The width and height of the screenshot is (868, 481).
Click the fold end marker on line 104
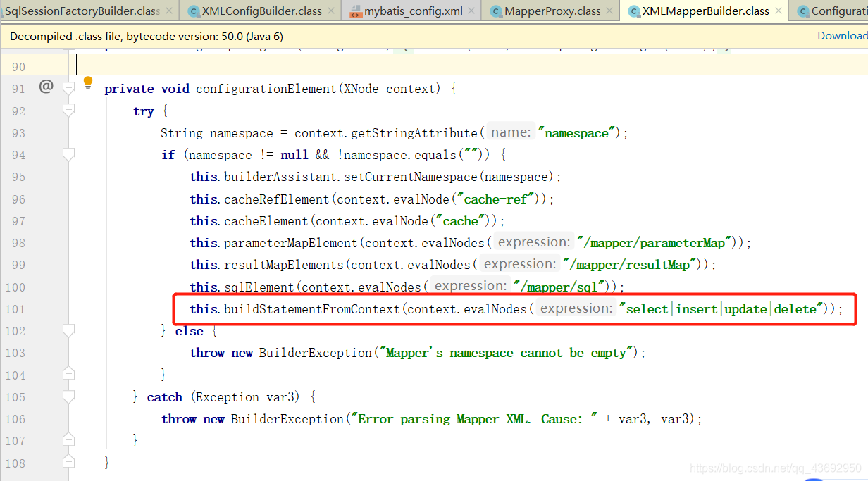coord(68,373)
